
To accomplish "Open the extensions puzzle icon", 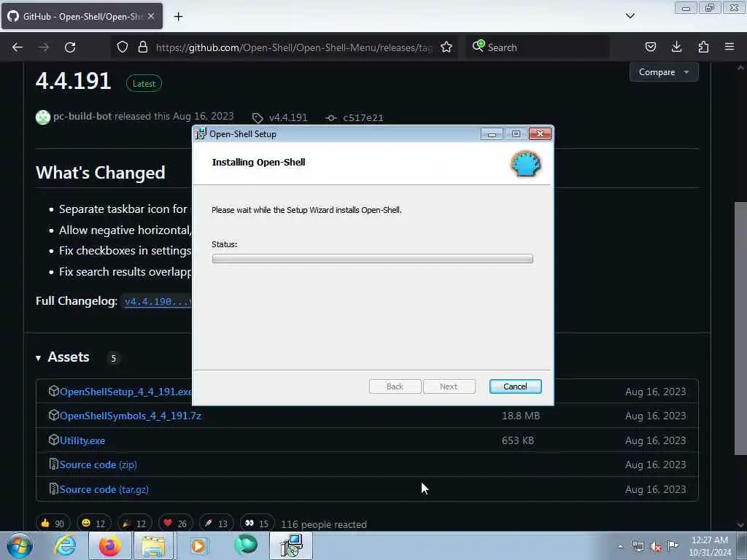I will 703,47.
